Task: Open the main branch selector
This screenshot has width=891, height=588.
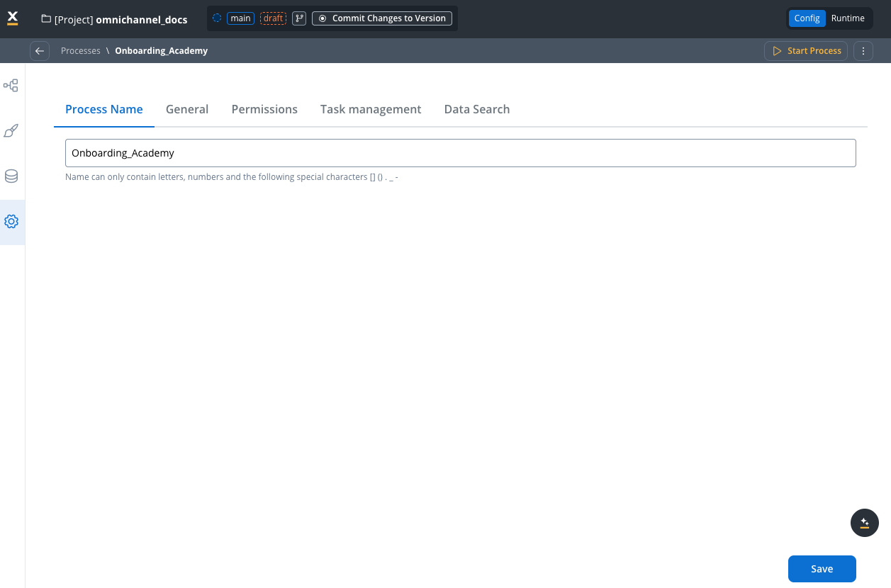Action: click(240, 18)
